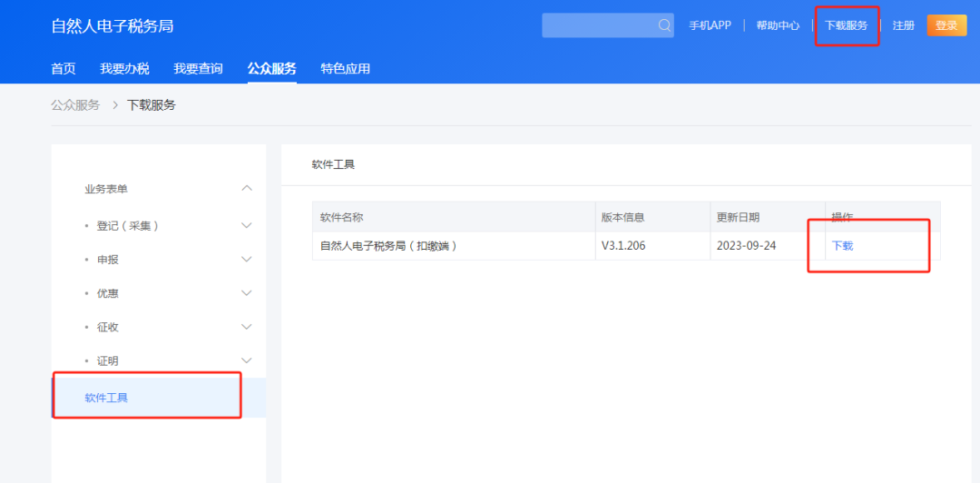The width and height of the screenshot is (980, 483).
Task: Select 业务表单 in the sidebar
Action: coord(106,189)
